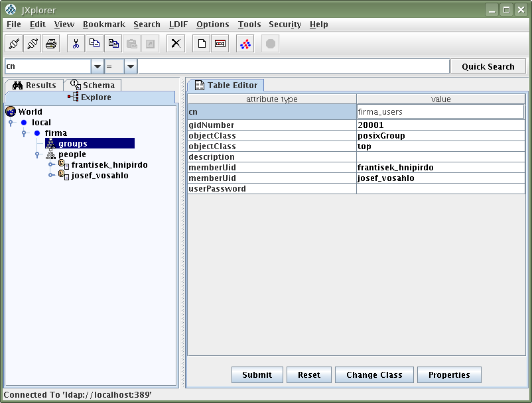Open the File menu
This screenshot has width=532, height=403.
pos(13,25)
